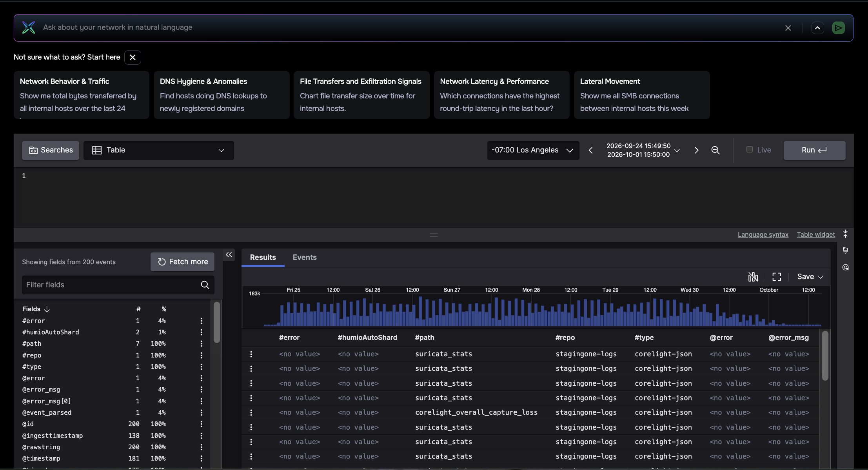Image resolution: width=868 pixels, height=470 pixels.
Task: Open row menu for first suricata_stats row
Action: click(x=251, y=354)
